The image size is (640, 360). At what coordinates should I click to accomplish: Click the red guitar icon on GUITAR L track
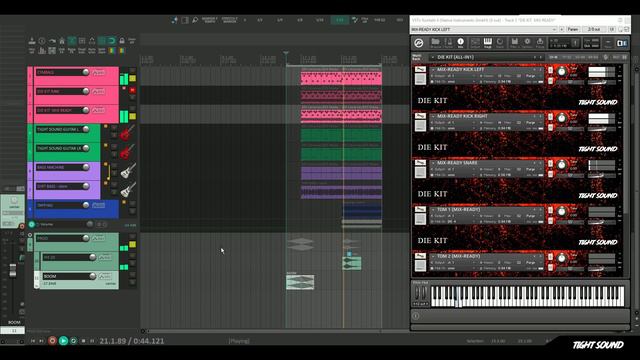click(x=127, y=133)
